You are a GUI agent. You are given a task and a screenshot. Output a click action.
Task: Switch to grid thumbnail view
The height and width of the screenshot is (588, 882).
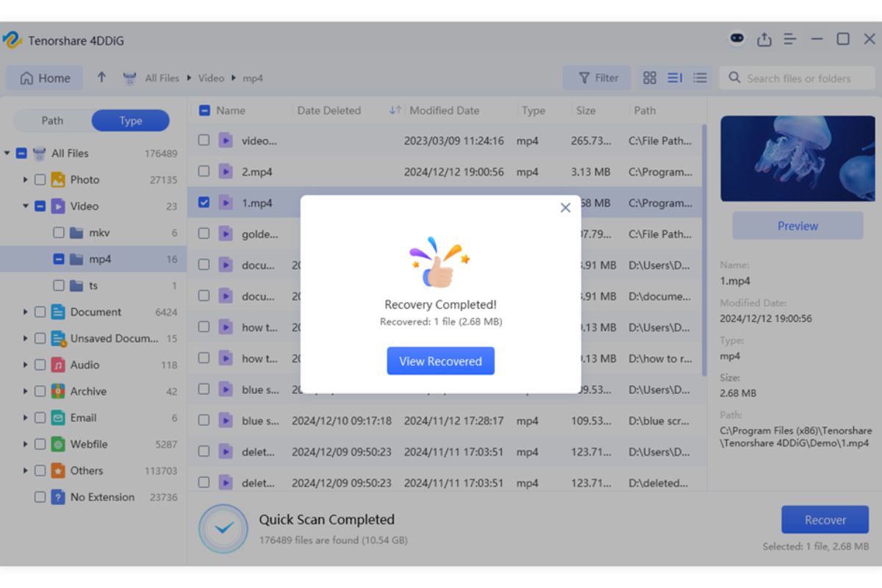(x=650, y=78)
